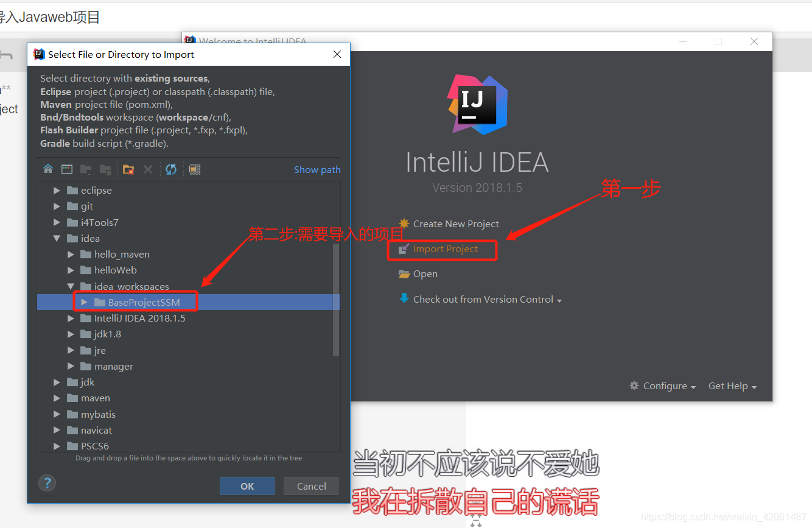Go to the home directory icon
The width and height of the screenshot is (812, 528).
pyautogui.click(x=48, y=169)
